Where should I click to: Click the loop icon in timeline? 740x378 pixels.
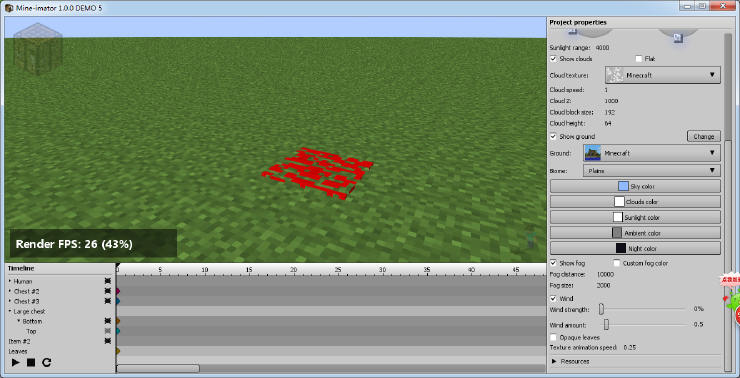click(x=46, y=362)
